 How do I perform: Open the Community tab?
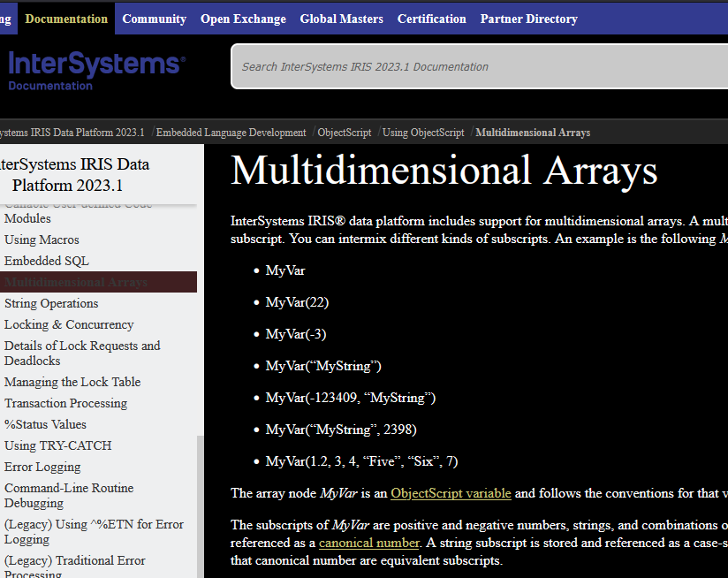[x=154, y=19]
